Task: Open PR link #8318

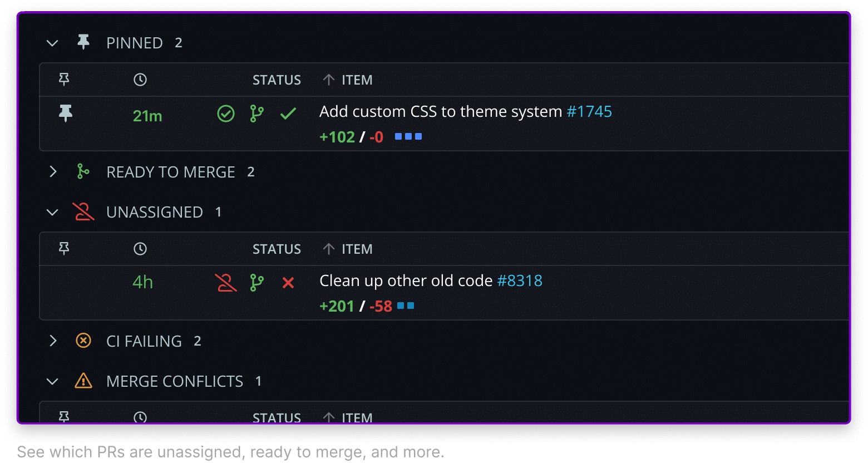Action: 520,281
